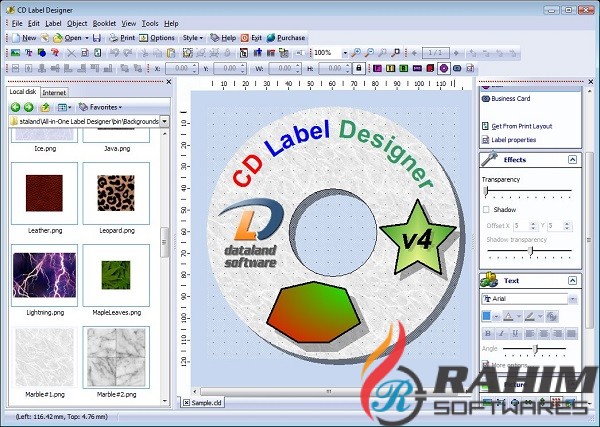The width and height of the screenshot is (600, 427).
Task: Open the Favorites dropdown
Action: click(100, 108)
